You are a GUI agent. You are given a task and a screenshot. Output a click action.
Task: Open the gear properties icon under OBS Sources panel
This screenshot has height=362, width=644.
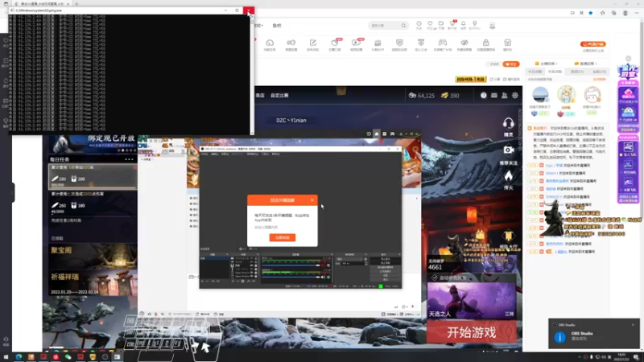coord(243,281)
